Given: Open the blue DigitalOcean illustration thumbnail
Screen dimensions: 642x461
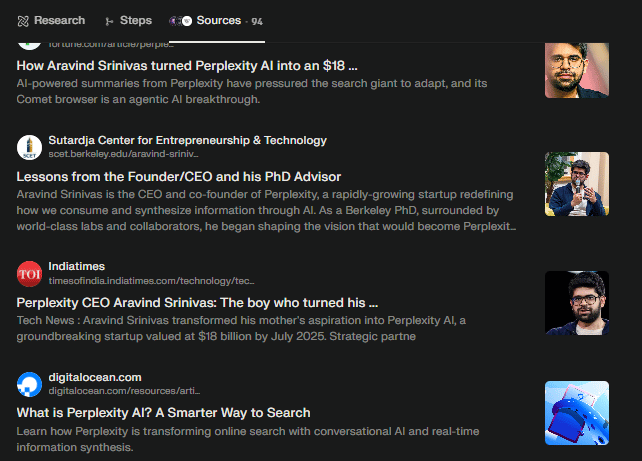Looking at the screenshot, I should [x=576, y=413].
